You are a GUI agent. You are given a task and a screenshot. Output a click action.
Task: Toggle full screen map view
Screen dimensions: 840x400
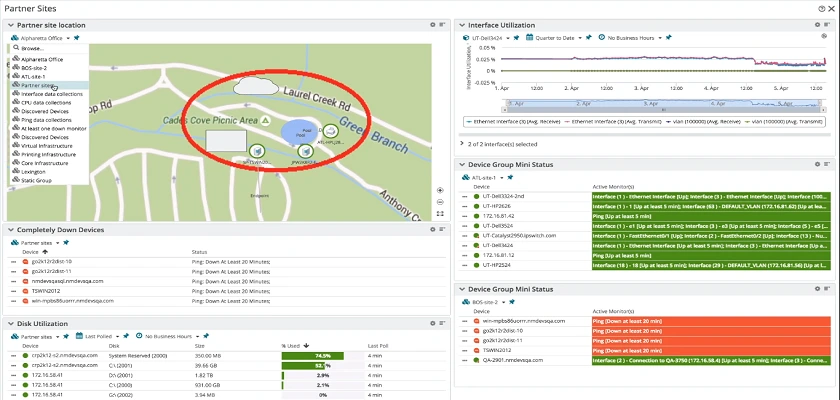click(440, 214)
